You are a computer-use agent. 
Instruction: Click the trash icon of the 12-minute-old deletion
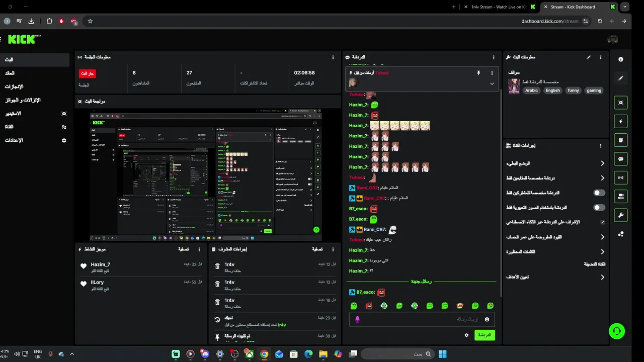(217, 266)
